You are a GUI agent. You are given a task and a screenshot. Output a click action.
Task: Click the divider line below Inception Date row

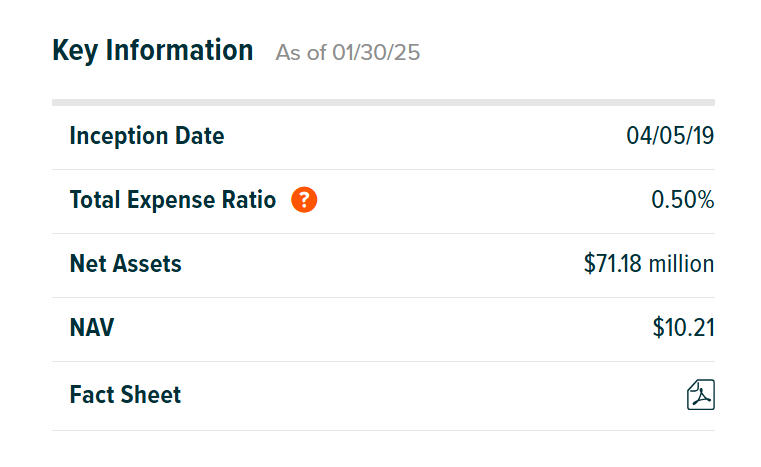pyautogui.click(x=383, y=169)
